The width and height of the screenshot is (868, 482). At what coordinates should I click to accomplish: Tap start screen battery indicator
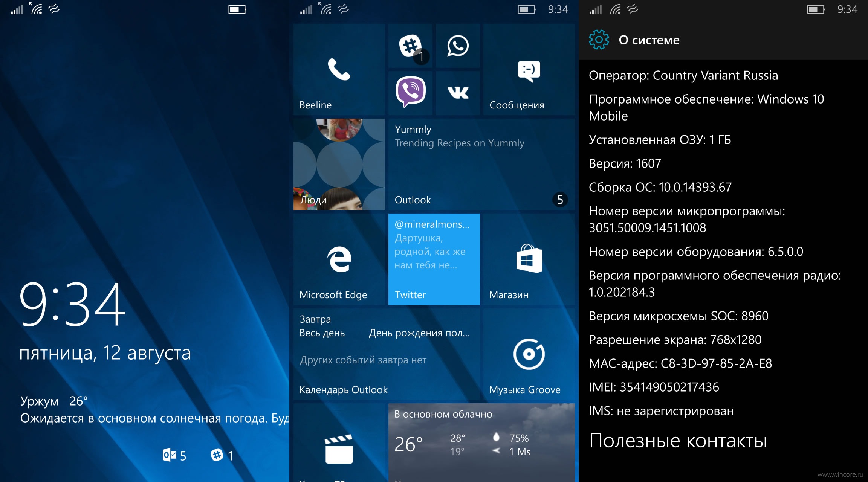tap(527, 9)
